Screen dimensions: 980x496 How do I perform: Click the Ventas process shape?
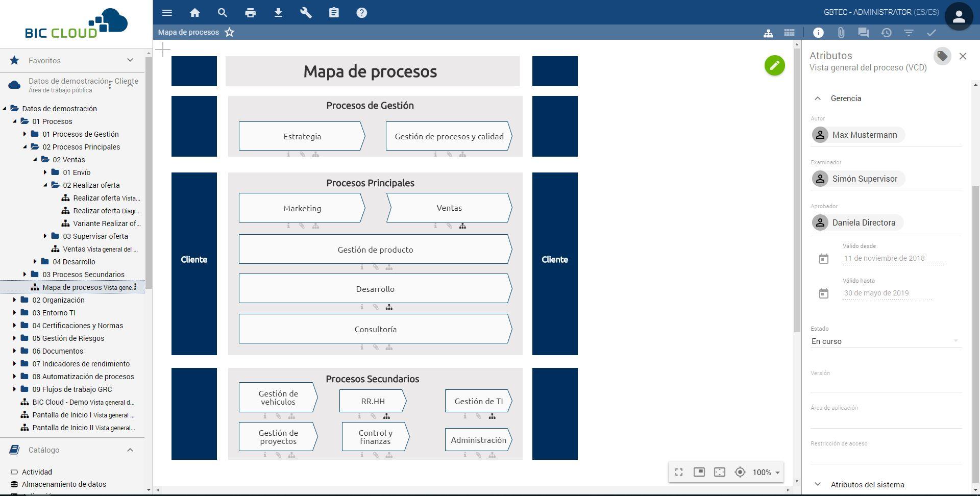(x=449, y=208)
